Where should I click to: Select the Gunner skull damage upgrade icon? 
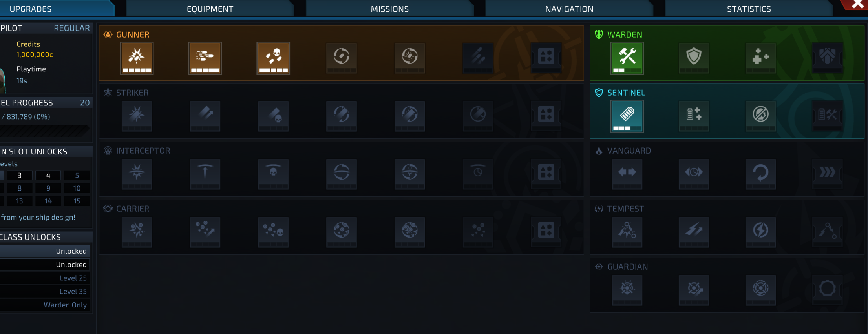[x=273, y=58]
